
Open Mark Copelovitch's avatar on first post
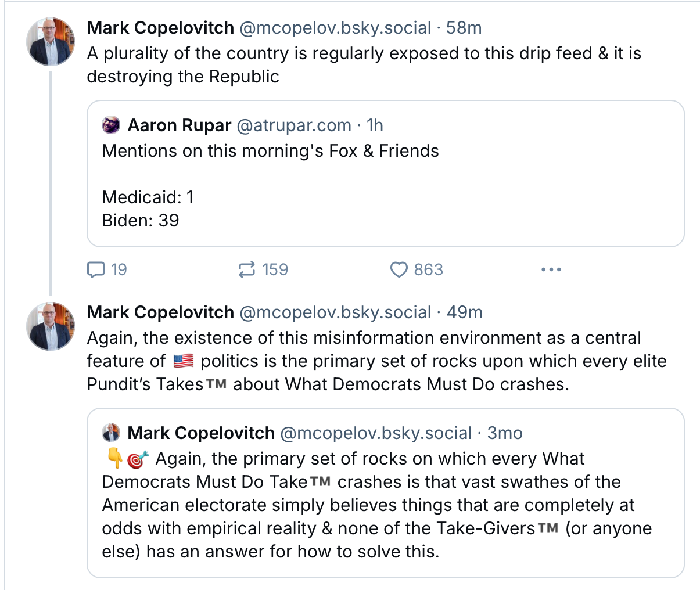click(51, 42)
